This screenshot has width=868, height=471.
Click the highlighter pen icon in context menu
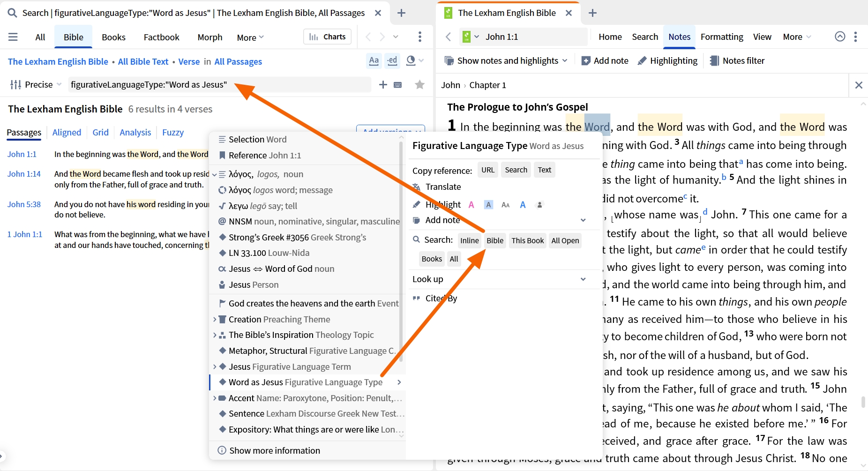[x=416, y=204]
